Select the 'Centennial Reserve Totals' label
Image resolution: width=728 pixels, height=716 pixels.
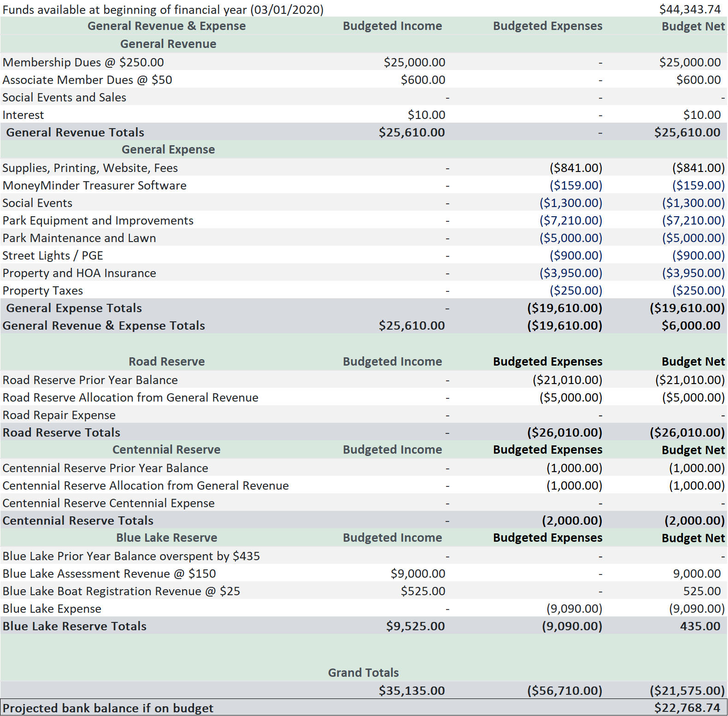tap(78, 521)
